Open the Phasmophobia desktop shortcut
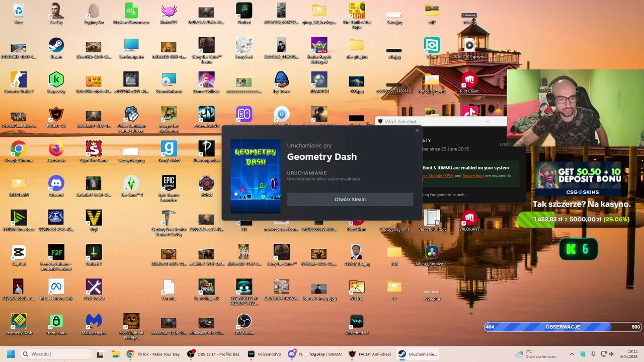The height and width of the screenshot is (362, 644). point(206,152)
